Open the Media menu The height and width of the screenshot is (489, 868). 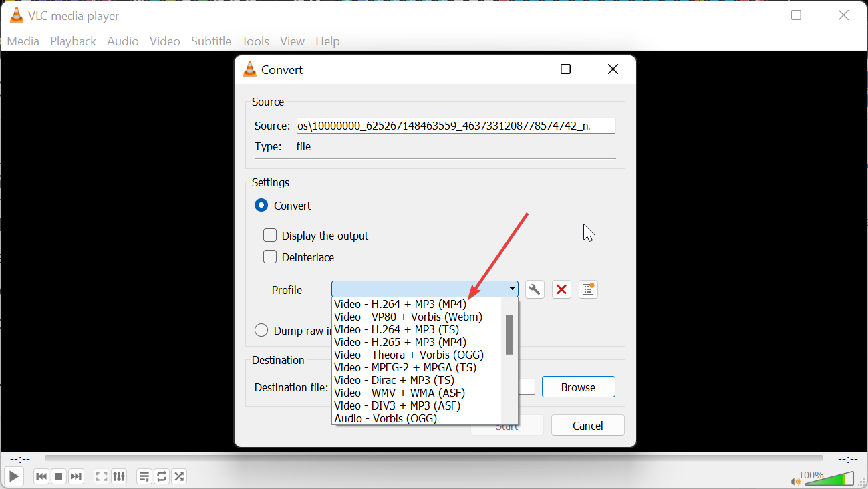pyautogui.click(x=23, y=41)
